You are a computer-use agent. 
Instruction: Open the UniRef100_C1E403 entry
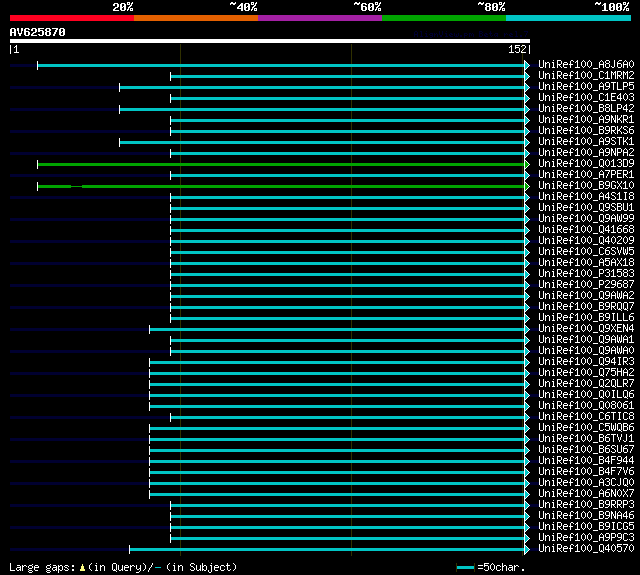586,98
